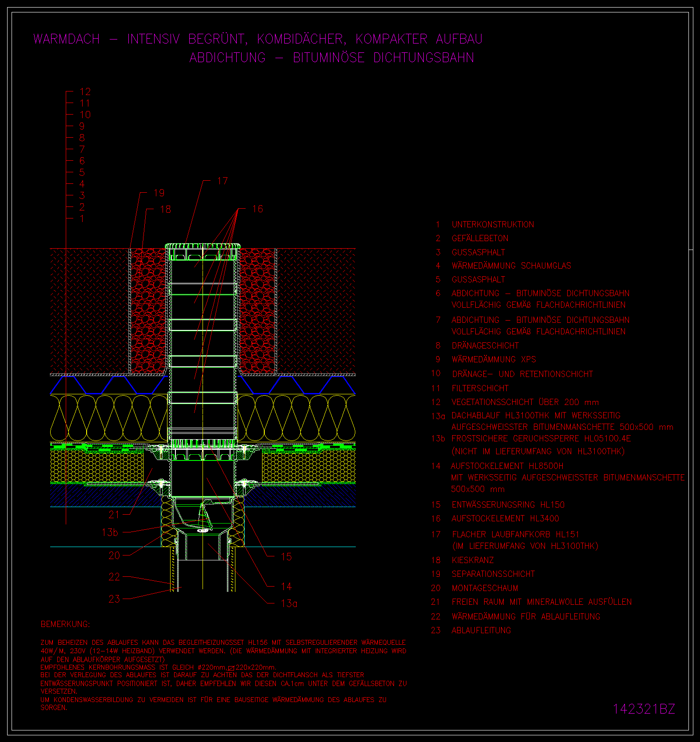Click callout label '13b' in the drawing
The height and width of the screenshot is (742, 700).
coord(110,532)
